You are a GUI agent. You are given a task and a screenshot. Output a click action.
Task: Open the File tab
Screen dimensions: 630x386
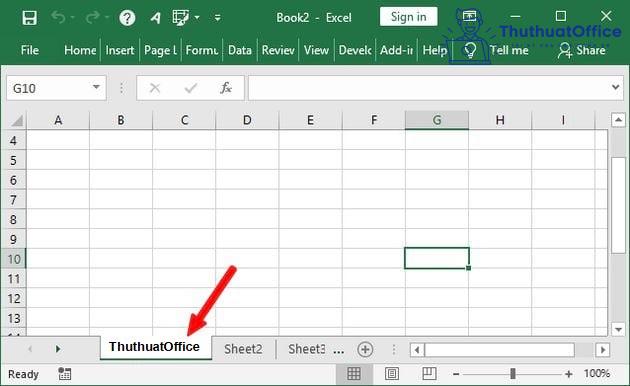[30, 50]
